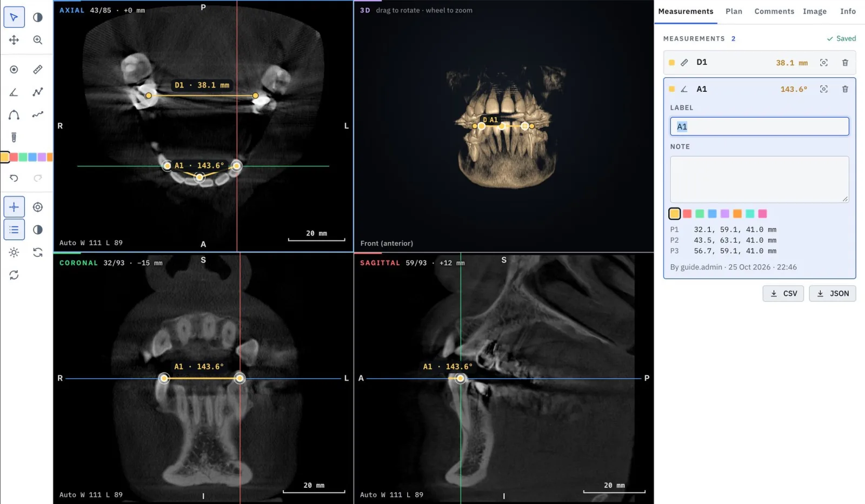Export measurements as JSON
The height and width of the screenshot is (504, 865).
[833, 293]
